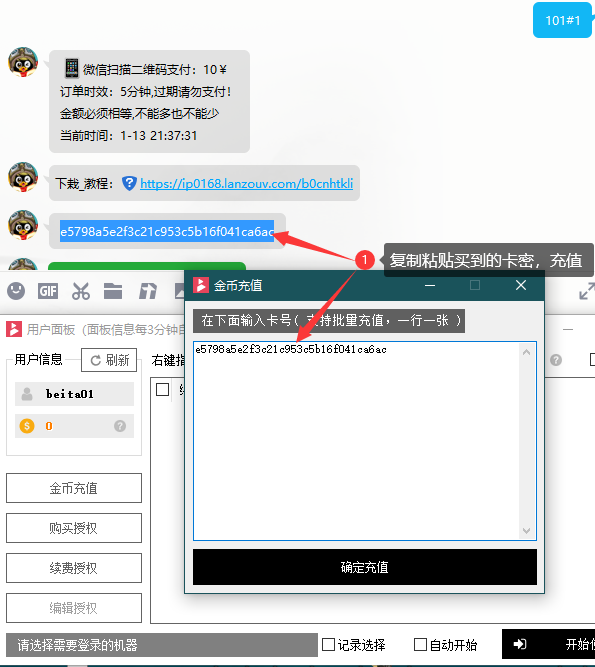
Task: Click inside the card number text area
Action: coord(356,441)
